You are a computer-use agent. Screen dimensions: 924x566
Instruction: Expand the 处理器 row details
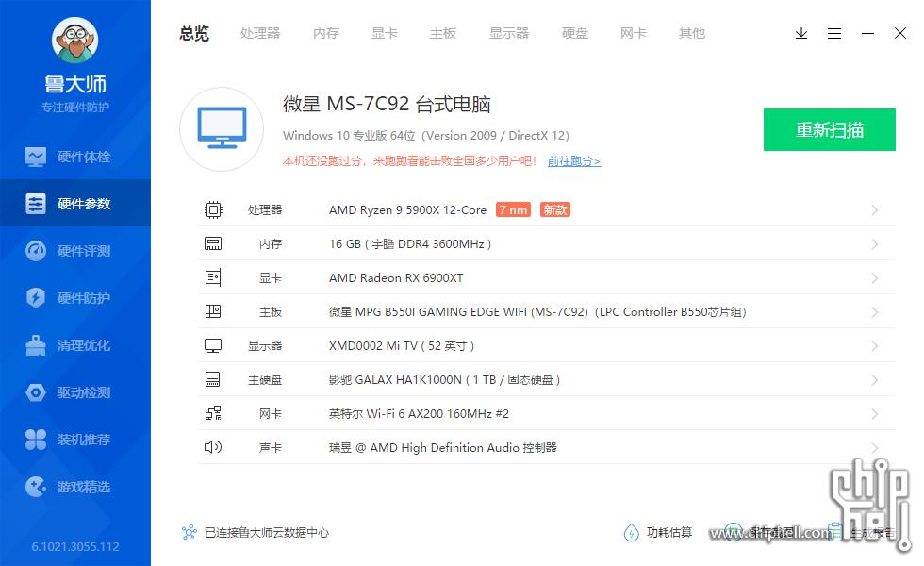(875, 209)
